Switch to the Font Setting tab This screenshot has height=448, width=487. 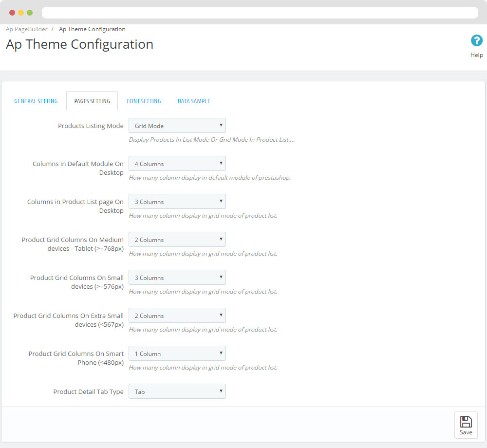pyautogui.click(x=144, y=101)
